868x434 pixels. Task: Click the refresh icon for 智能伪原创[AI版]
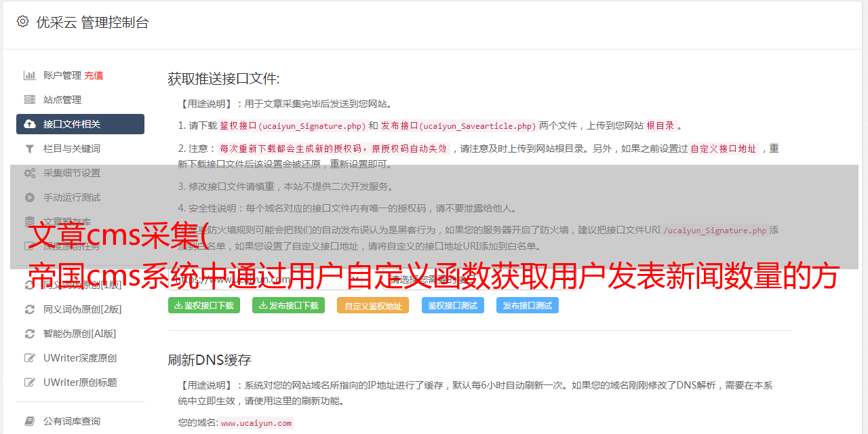point(30,334)
